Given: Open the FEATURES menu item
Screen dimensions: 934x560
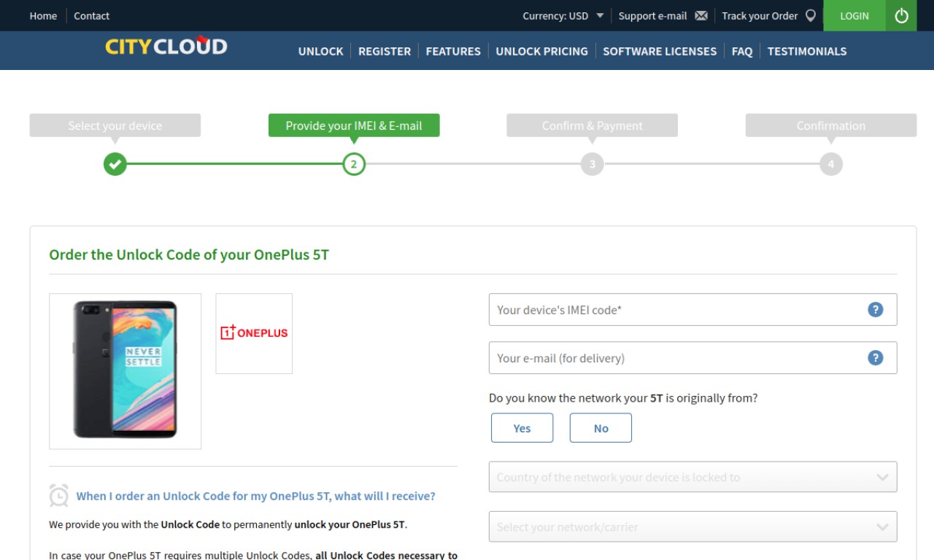Looking at the screenshot, I should coord(453,51).
